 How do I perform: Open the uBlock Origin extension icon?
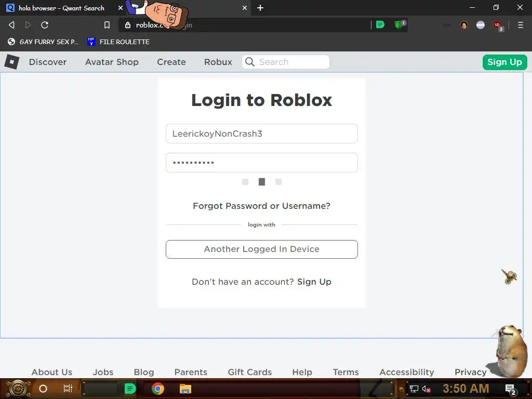(x=497, y=25)
